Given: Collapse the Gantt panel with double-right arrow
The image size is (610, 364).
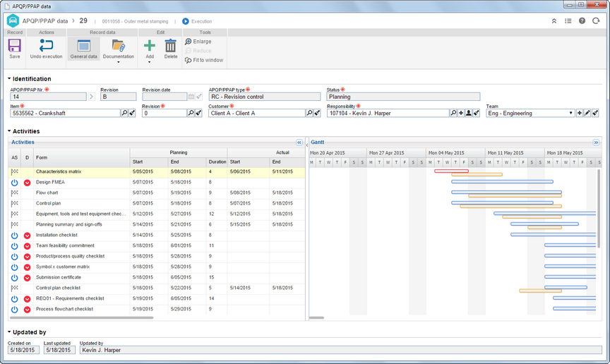Looking at the screenshot, I should (x=596, y=142).
